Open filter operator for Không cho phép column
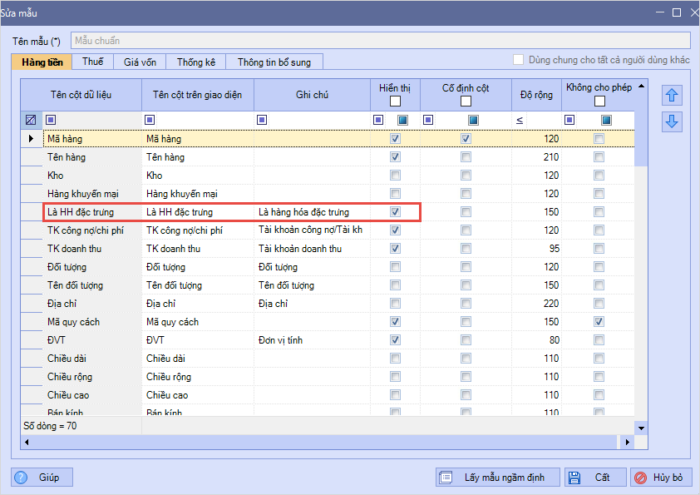Screen dimensions: 700x495 click(x=569, y=120)
